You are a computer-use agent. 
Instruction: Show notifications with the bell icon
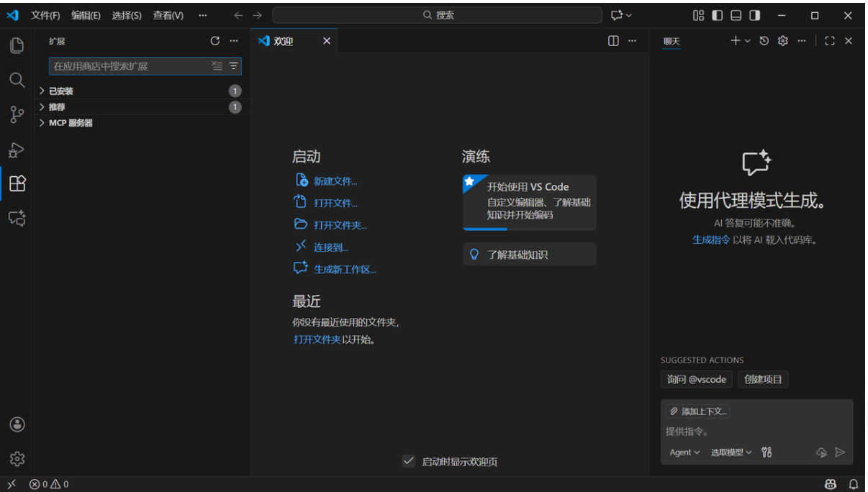[x=854, y=484]
